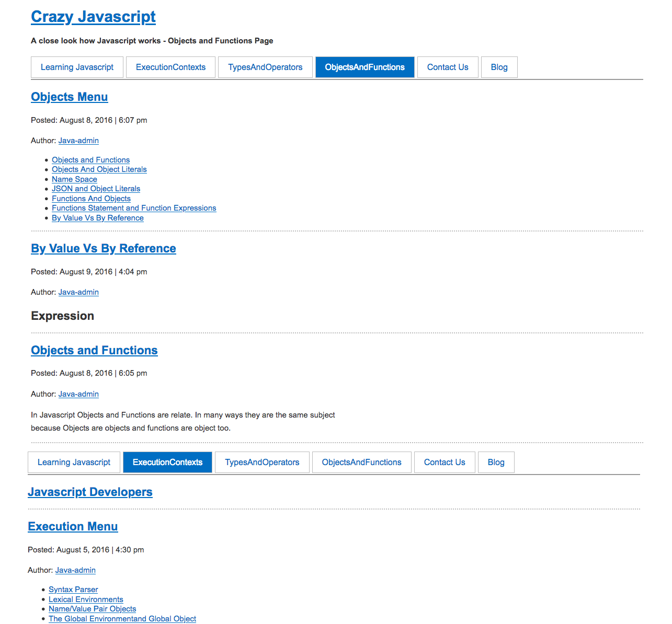Open Blog tab in the top navigation
Screen dimensions: 672x624
(499, 67)
